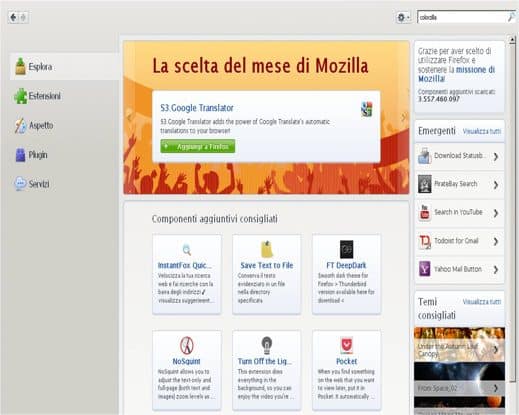Open the Pocket add-on link
This screenshot has height=415, width=519.
346,361
